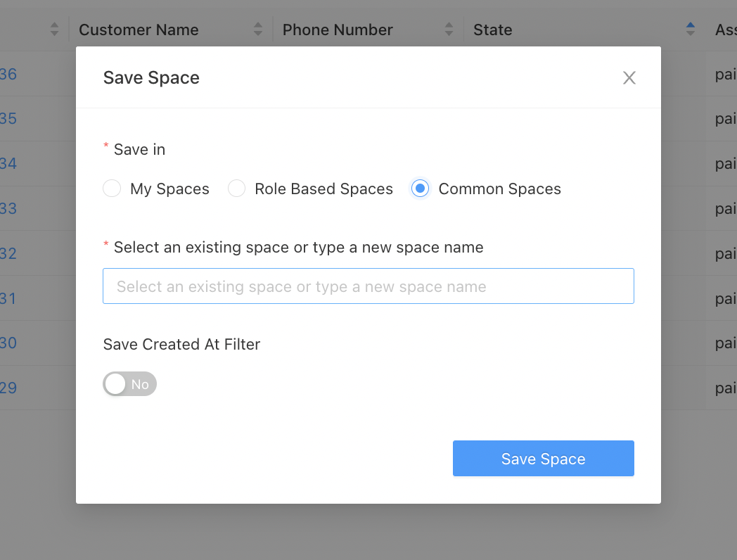Click the State column header text
The width and height of the screenshot is (737, 560).
[492, 30]
